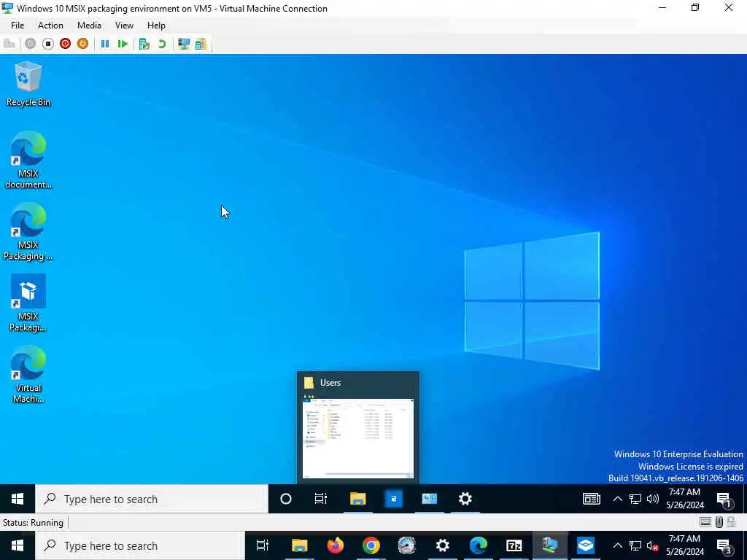Image resolution: width=747 pixels, height=560 pixels.
Task: Click the green Revert arrow icon
Action: coord(162,44)
